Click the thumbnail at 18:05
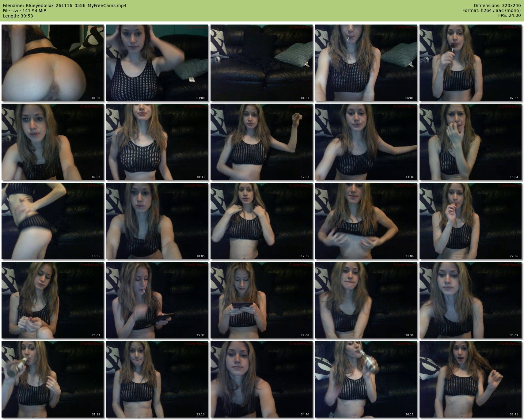The width and height of the screenshot is (524, 420). pos(157,221)
